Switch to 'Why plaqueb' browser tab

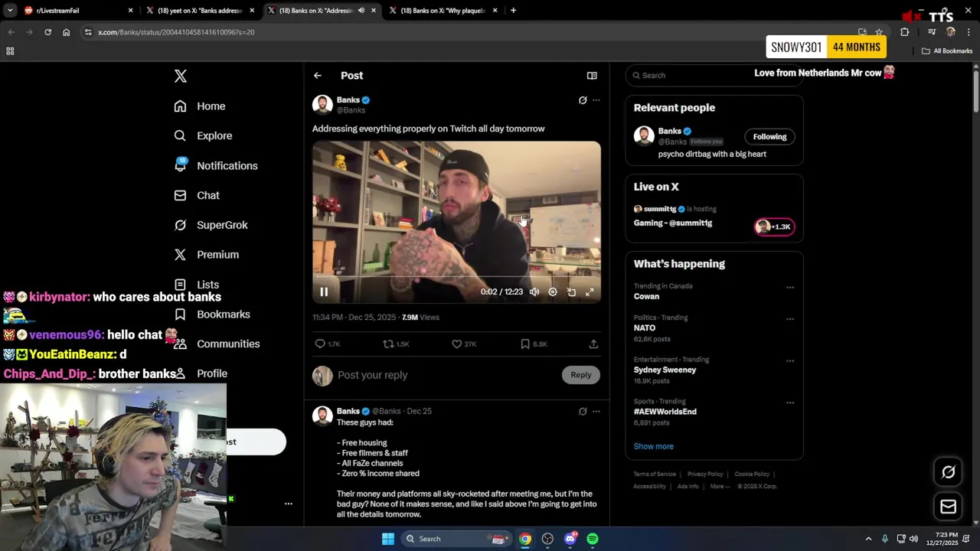[x=444, y=11]
